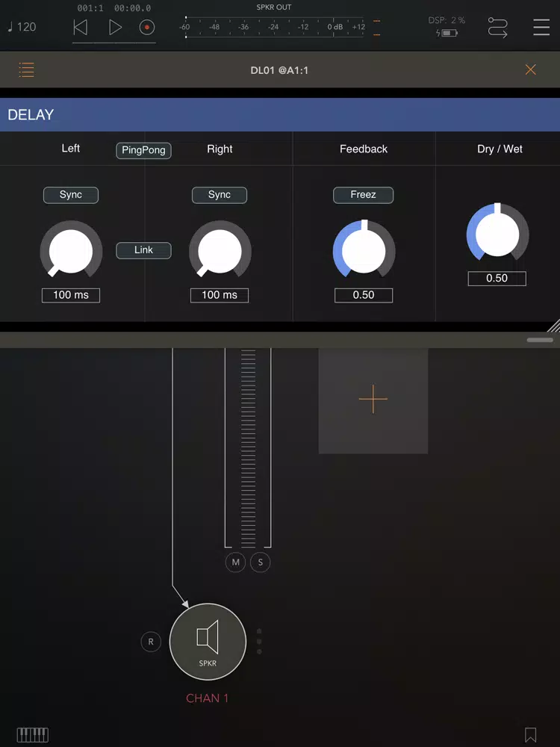The height and width of the screenshot is (747, 560).
Task: Solo the channel with the S button
Action: click(x=260, y=562)
